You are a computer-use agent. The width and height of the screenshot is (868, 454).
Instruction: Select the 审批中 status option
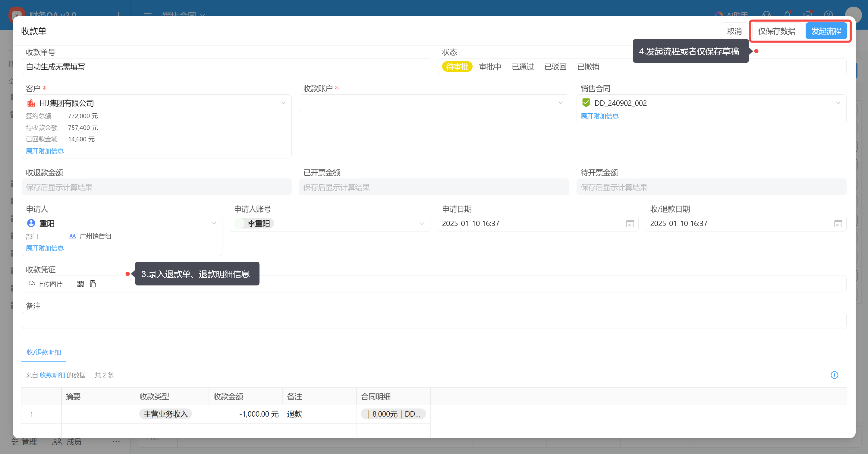tap(490, 67)
